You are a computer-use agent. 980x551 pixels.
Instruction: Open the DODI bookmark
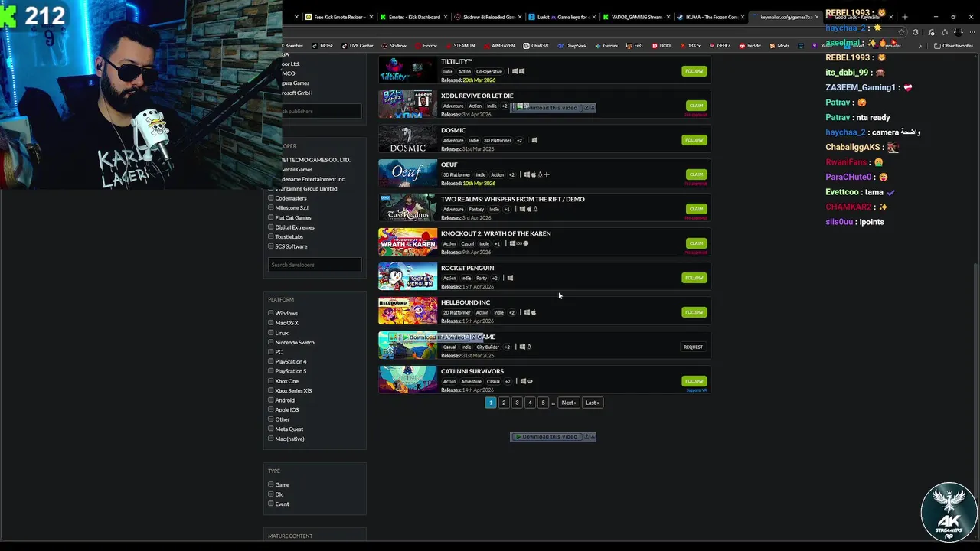tap(661, 46)
